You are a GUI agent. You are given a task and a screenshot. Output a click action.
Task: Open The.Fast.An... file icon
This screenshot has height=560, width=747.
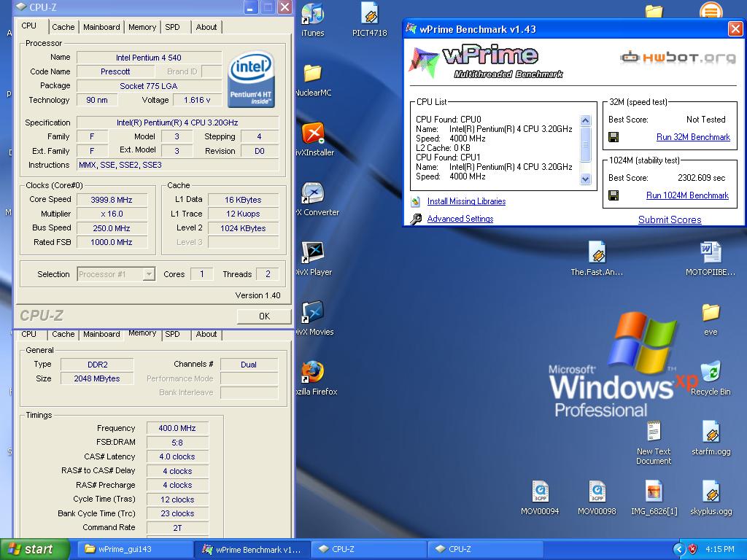pos(597,252)
